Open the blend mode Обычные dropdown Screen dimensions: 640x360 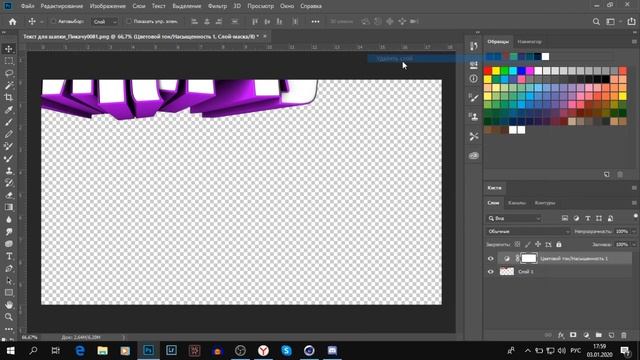529,231
